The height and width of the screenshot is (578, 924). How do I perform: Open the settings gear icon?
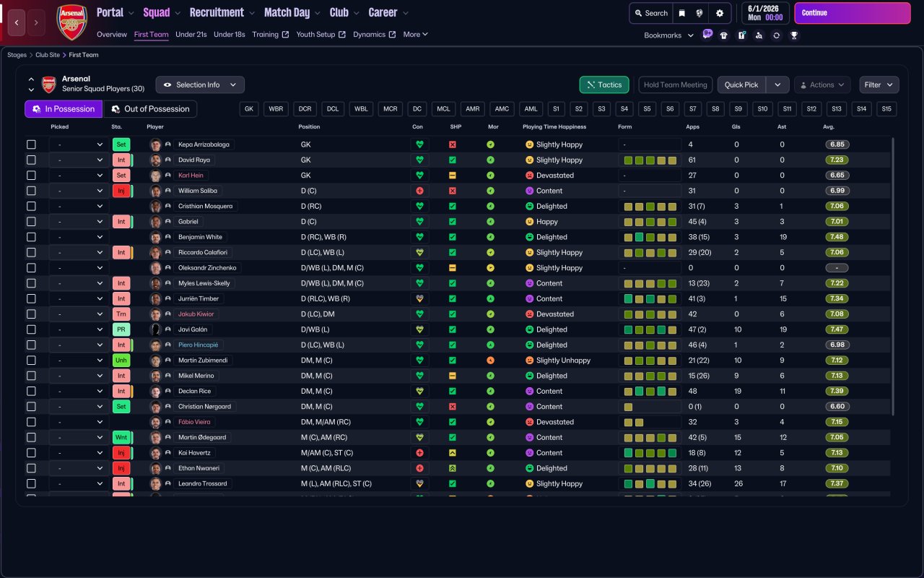(719, 13)
